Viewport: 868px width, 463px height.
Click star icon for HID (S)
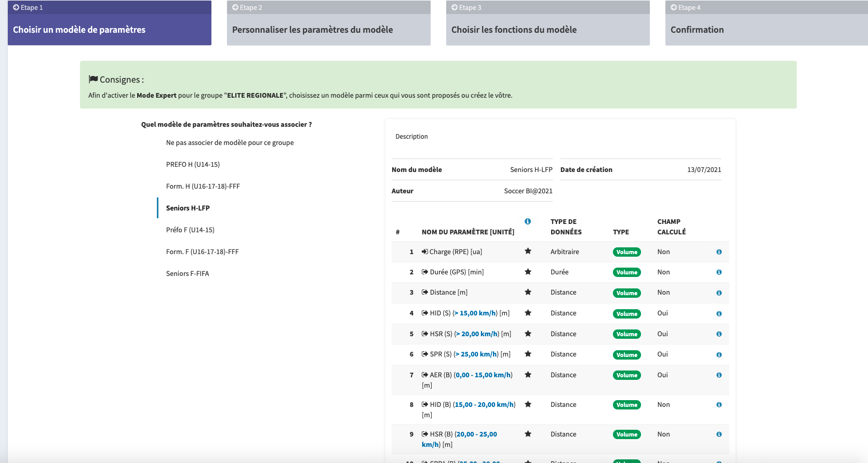point(528,313)
